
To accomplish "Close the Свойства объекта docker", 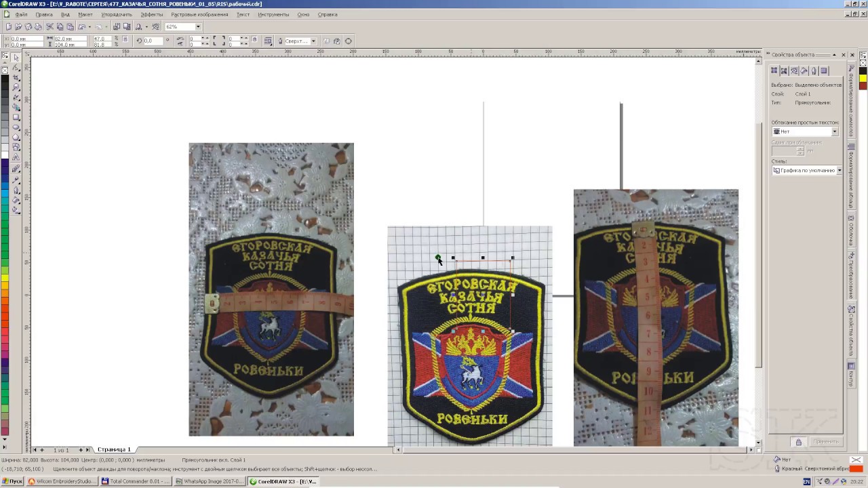I will coord(844,54).
